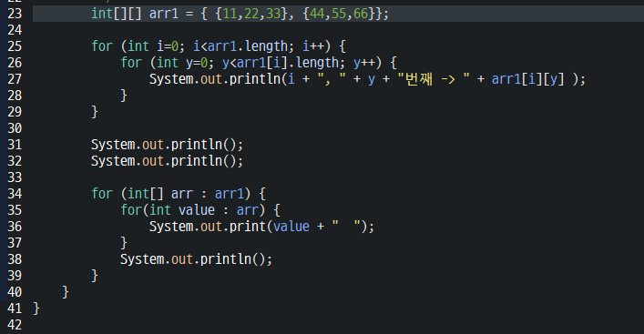Click 'value' variable on line 36

291,227
